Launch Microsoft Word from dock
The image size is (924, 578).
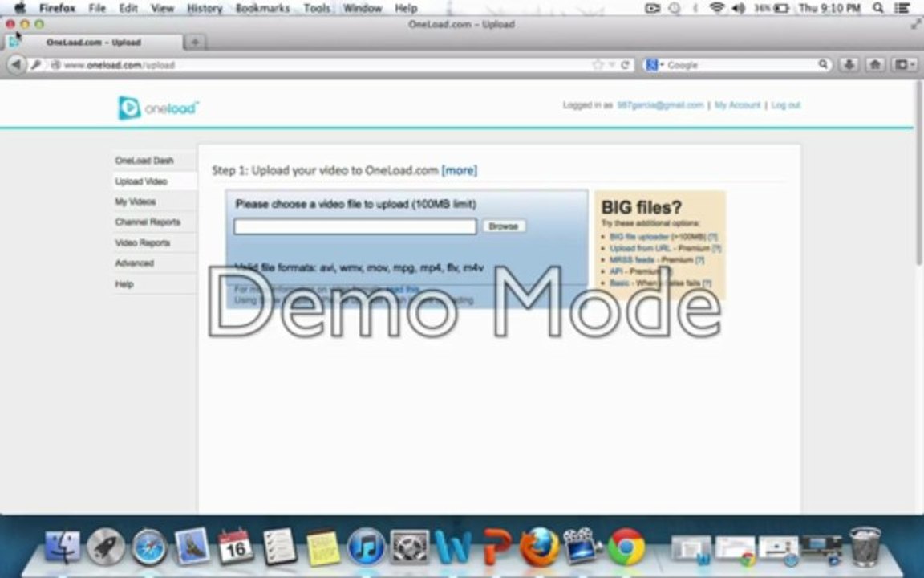click(452, 547)
